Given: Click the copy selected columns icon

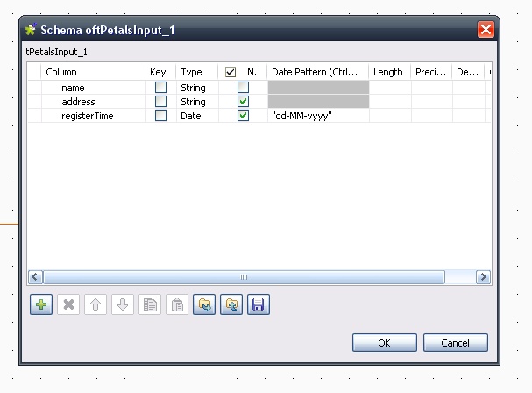Looking at the screenshot, I should [x=150, y=305].
